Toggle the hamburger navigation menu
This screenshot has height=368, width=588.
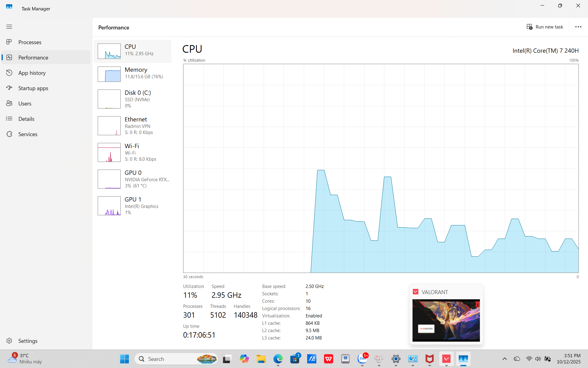[9, 27]
